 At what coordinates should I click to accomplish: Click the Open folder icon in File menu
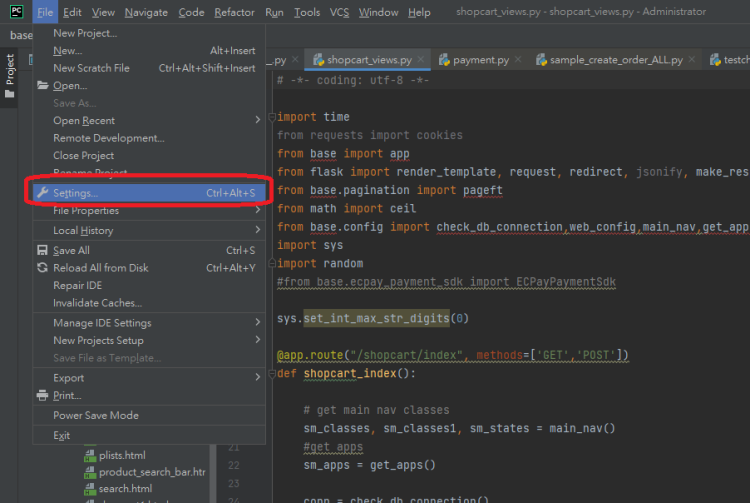click(x=42, y=86)
